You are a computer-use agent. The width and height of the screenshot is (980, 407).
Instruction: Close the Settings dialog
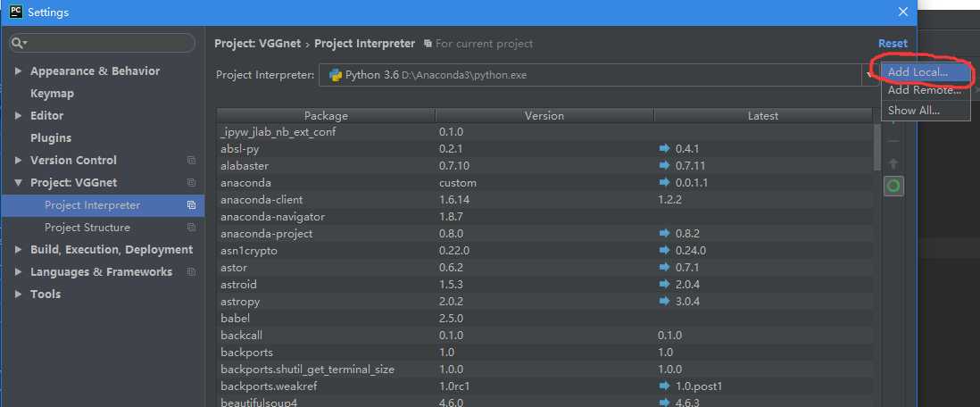(902, 12)
